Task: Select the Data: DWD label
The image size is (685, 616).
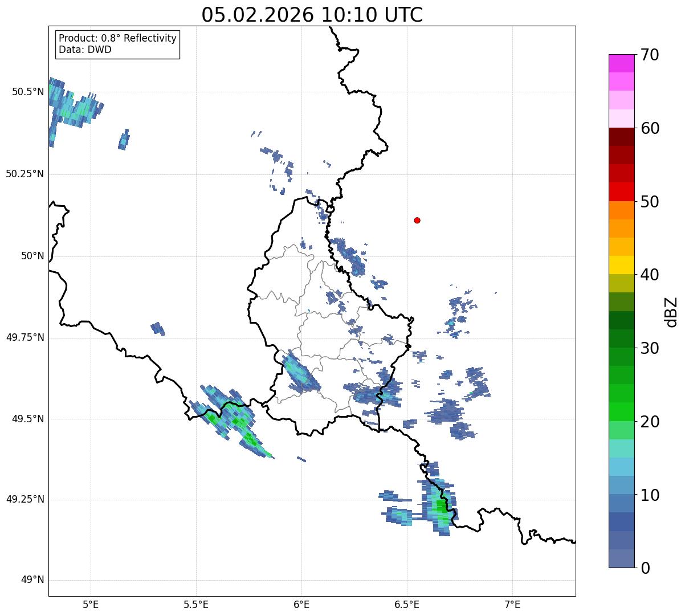Action: click(x=85, y=50)
